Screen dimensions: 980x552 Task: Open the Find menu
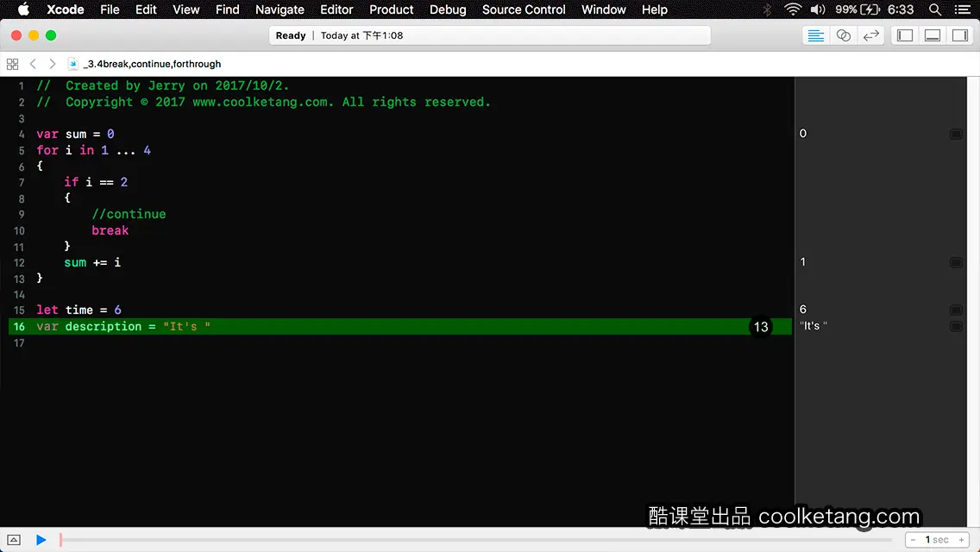(228, 9)
